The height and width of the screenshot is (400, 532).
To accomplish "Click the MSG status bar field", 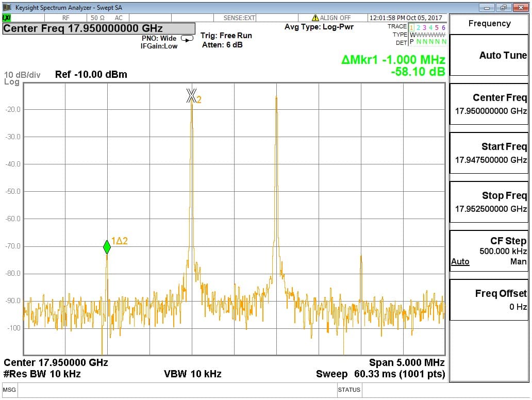I will (9, 390).
